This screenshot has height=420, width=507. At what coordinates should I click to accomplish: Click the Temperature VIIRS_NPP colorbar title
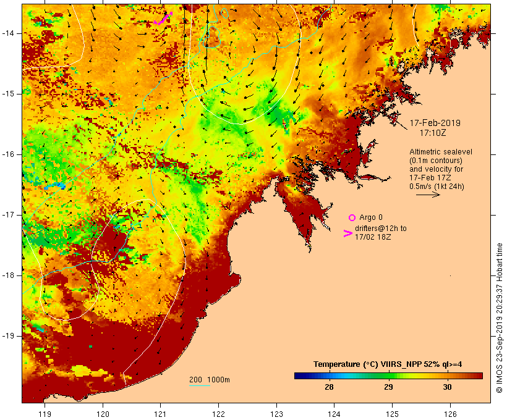(388, 364)
